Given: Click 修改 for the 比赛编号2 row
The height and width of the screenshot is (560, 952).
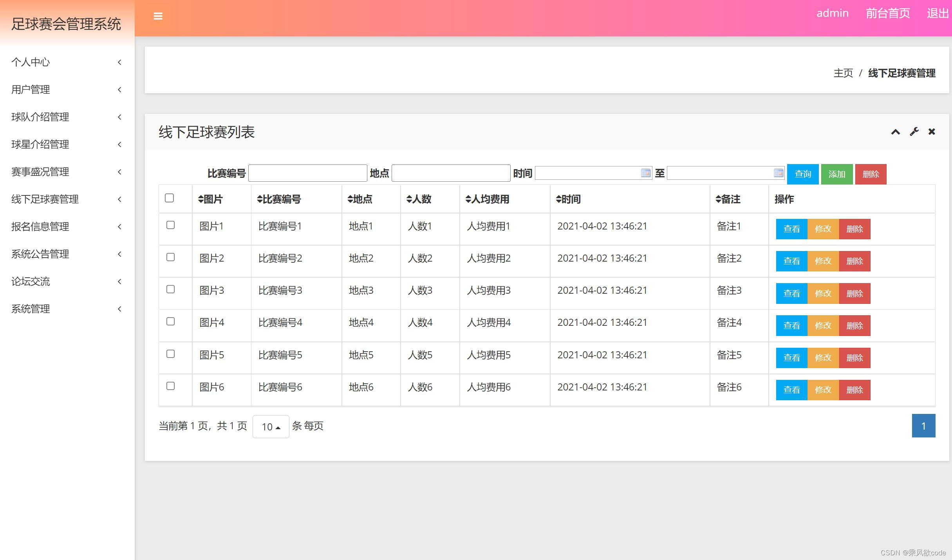Looking at the screenshot, I should (x=823, y=261).
